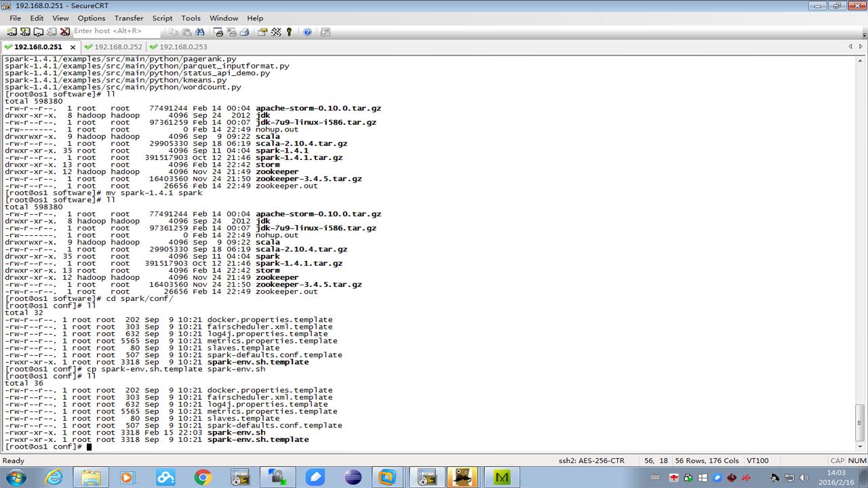Switch to the 192.168.0.253 session tab
Viewport: 868px width, 488px height.
[178, 47]
